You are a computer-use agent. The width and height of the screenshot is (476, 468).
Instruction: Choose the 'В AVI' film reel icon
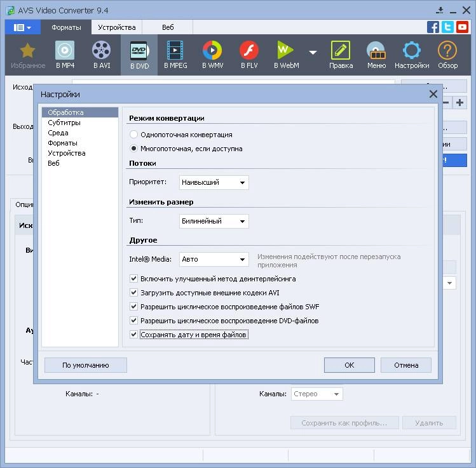click(x=102, y=50)
